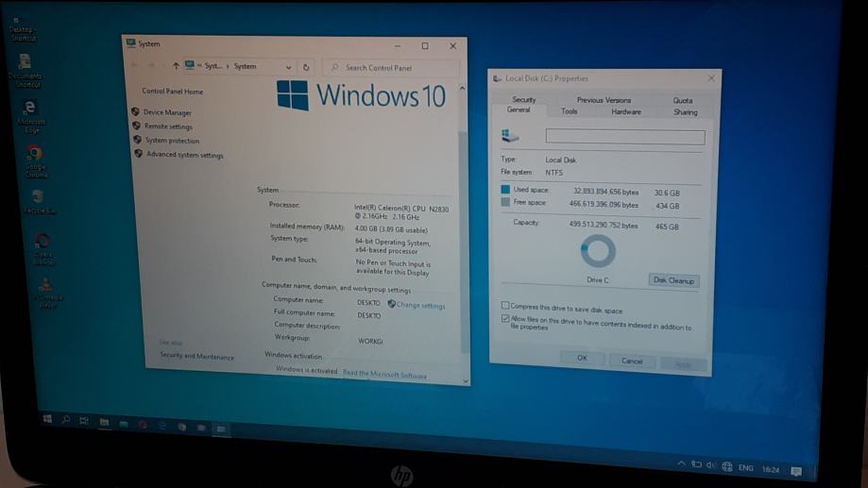
Task: Switch to Security tab in disk properties
Action: (x=523, y=100)
